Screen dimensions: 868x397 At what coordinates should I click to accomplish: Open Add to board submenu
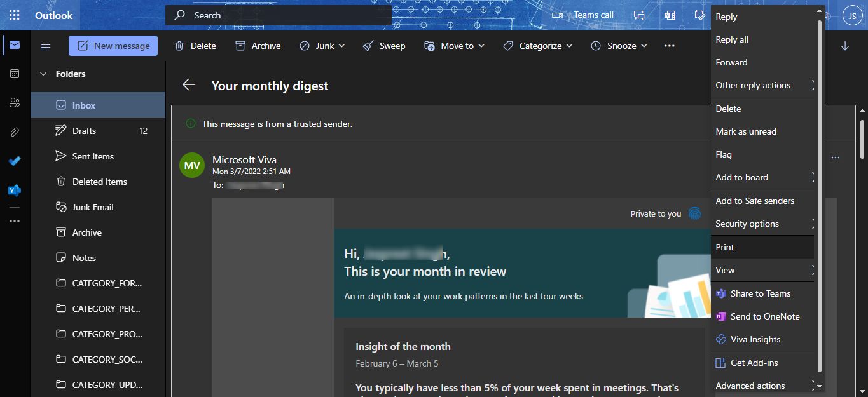click(762, 177)
